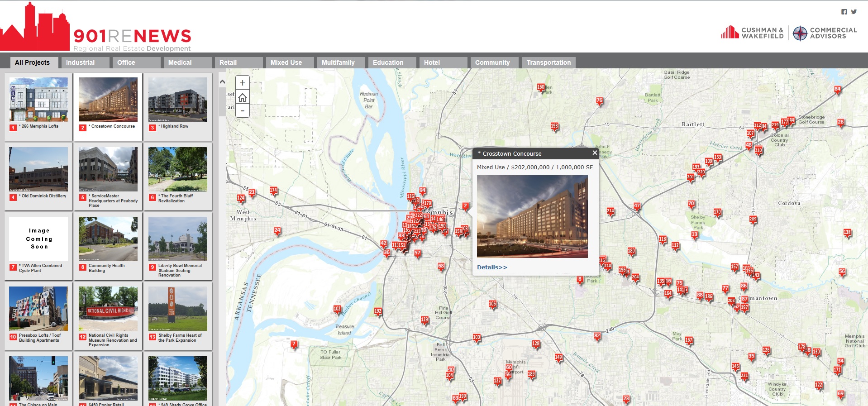The image size is (868, 406).
Task: Select the 266 Memphis Lofts thumbnail
Action: coord(38,99)
